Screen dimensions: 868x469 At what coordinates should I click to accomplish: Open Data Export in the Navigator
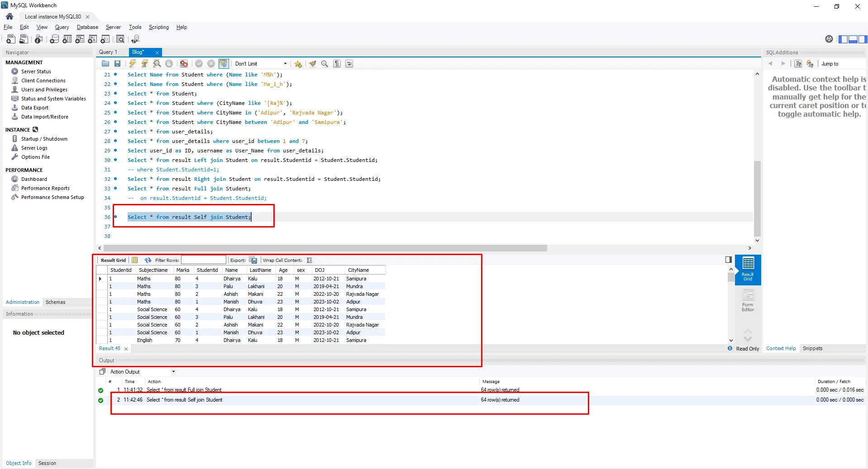(x=34, y=108)
